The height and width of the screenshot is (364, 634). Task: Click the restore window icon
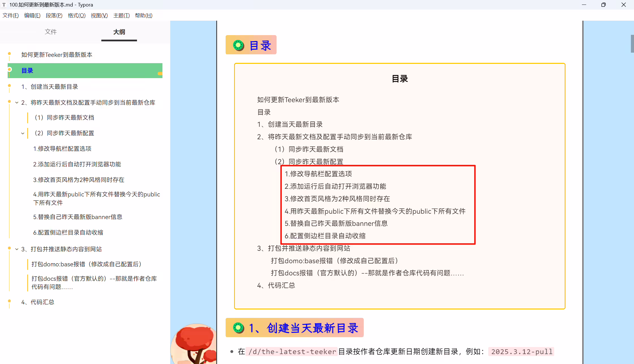tap(603, 5)
